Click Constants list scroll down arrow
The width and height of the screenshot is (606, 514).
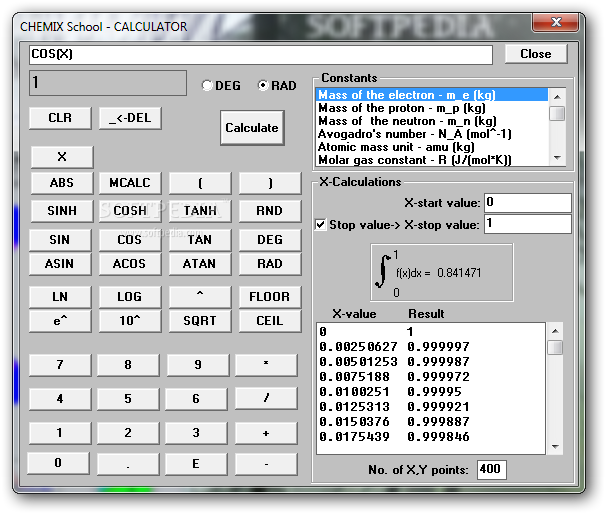[557, 158]
